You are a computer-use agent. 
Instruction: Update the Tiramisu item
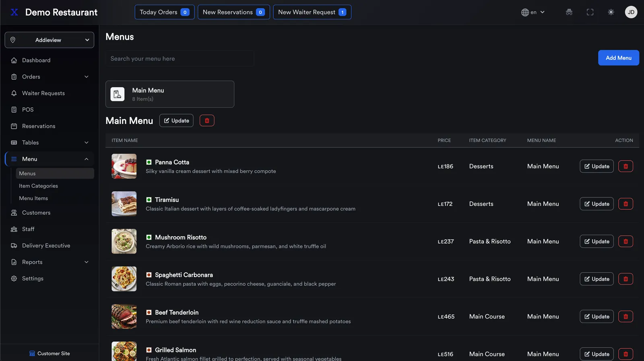(x=597, y=204)
